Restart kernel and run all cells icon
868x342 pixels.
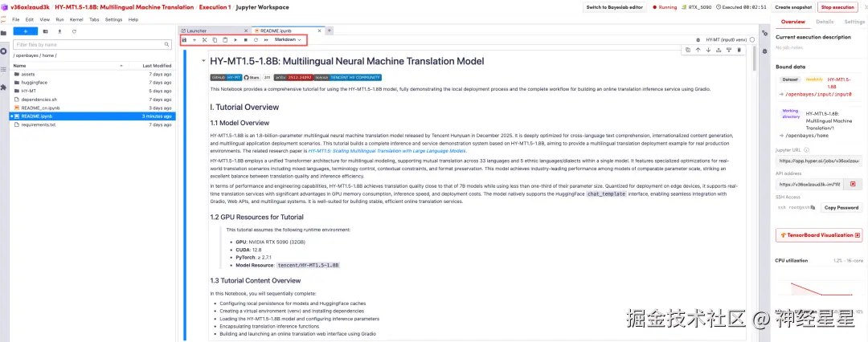point(266,40)
